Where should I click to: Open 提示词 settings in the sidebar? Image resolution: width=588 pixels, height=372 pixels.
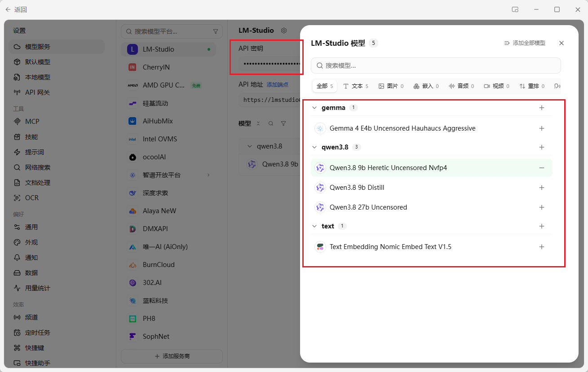point(56,152)
